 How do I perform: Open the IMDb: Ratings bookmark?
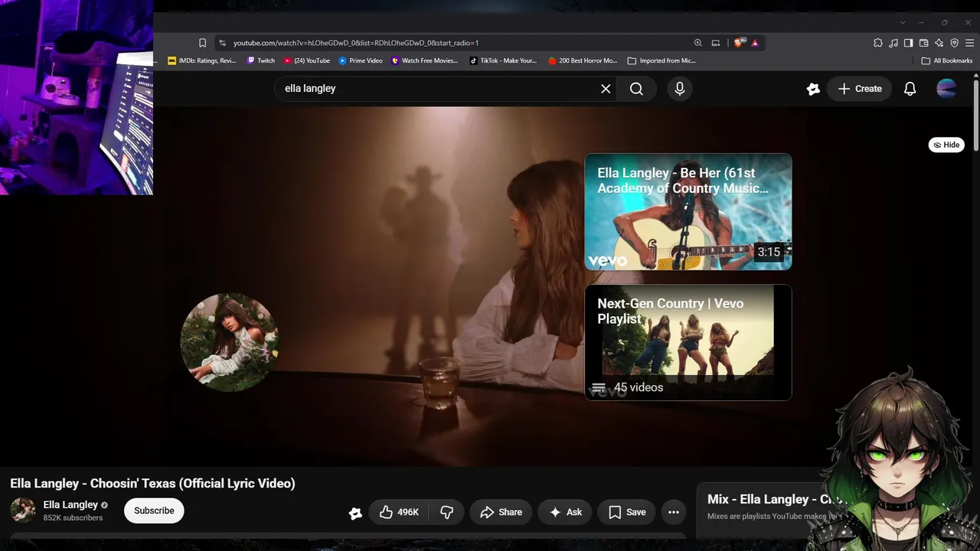[x=201, y=60]
